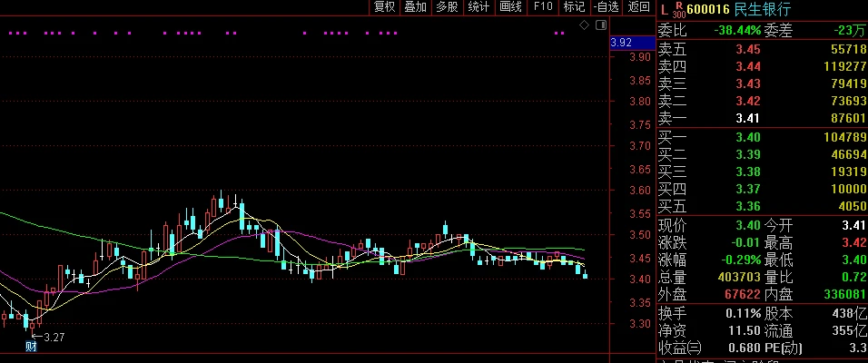Viewport: 868px width, 363px height.
Task: Click the 买一 volume 104789
Action: click(x=843, y=137)
